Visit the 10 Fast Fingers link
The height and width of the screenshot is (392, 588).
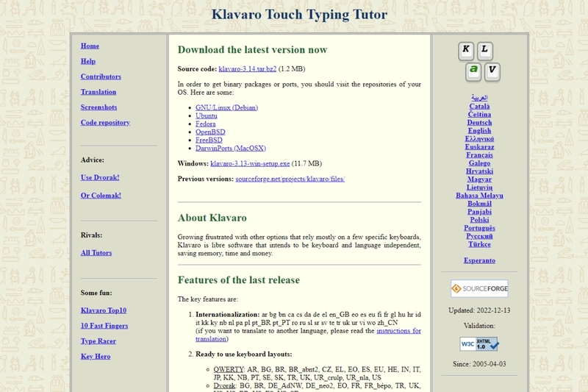104,326
